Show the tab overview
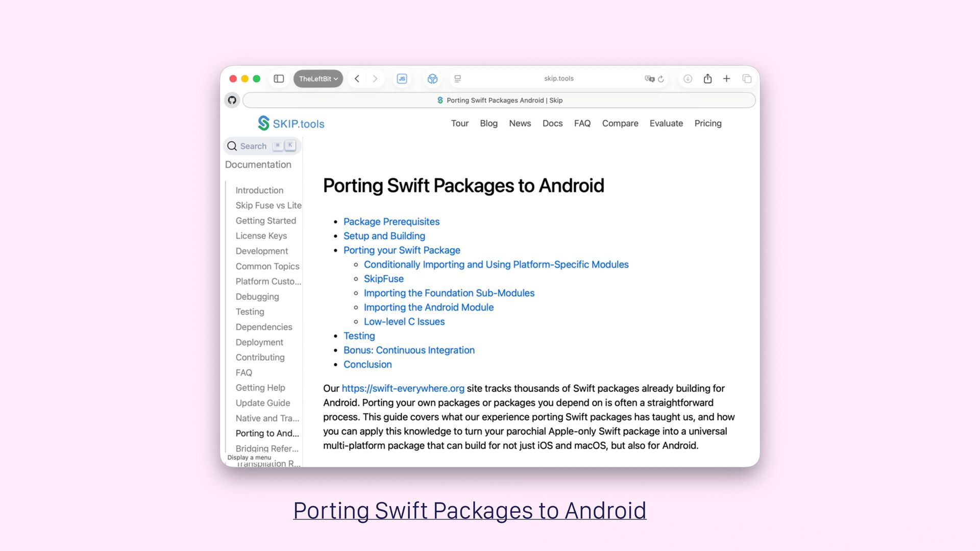980x551 pixels. 747,79
